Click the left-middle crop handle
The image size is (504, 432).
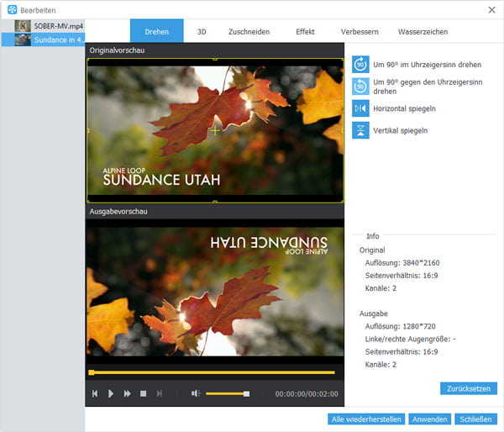click(x=87, y=130)
